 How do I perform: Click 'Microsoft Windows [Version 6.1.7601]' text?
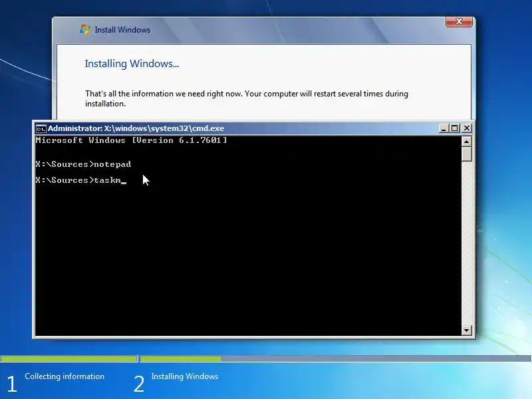point(131,140)
